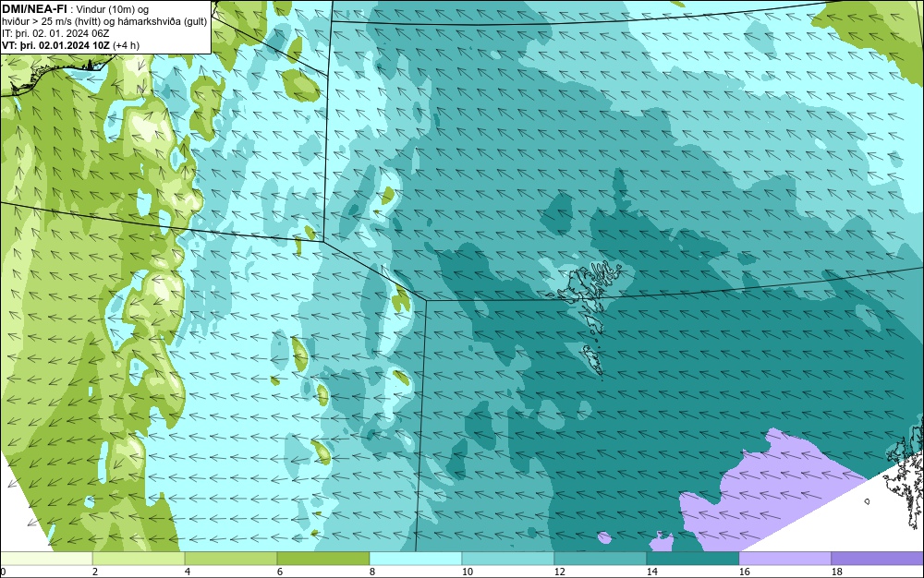Click the 14–16 m/s dark teal legend swatch
The width and height of the screenshot is (924, 578).
click(x=692, y=559)
